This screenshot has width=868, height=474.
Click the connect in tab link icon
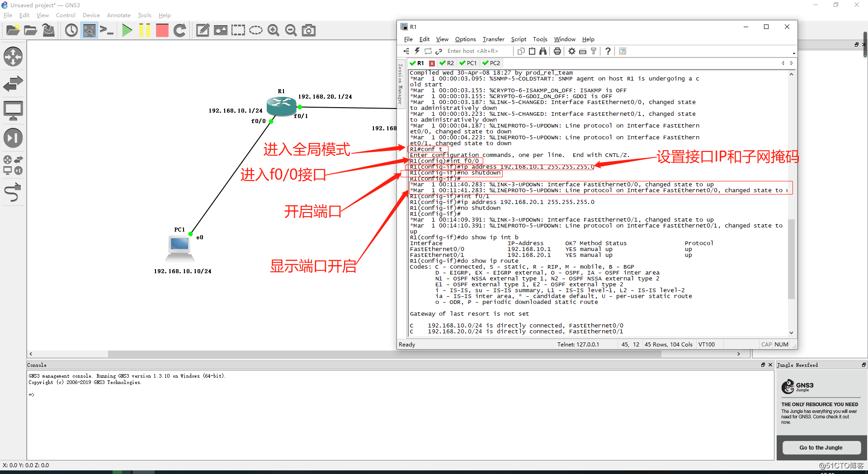pos(439,51)
